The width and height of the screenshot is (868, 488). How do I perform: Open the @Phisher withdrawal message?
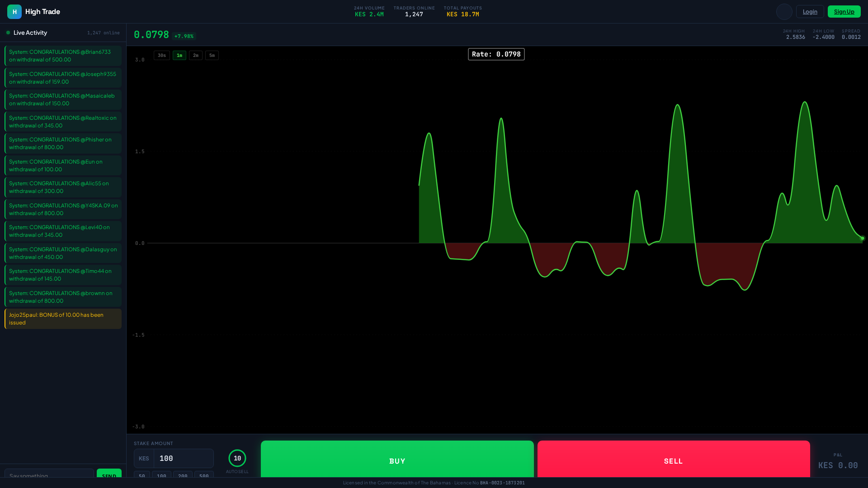tap(63, 143)
